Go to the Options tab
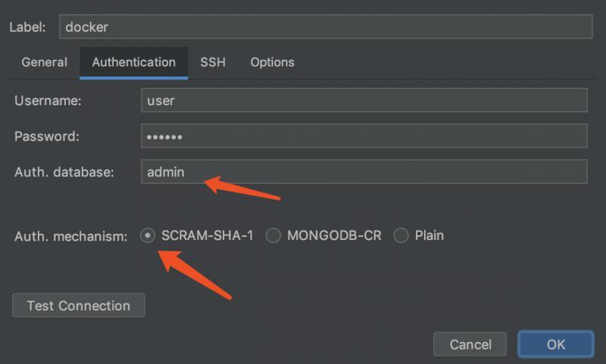The width and height of the screenshot is (606, 364). [x=273, y=62]
